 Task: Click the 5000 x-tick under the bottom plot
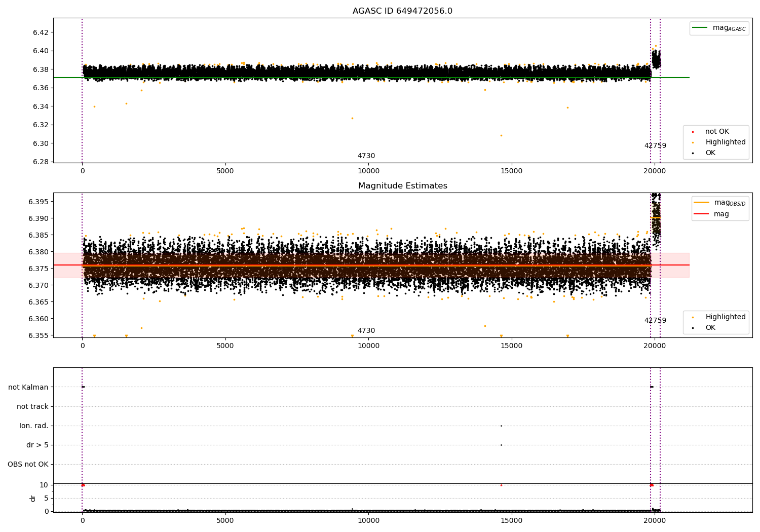(225, 520)
